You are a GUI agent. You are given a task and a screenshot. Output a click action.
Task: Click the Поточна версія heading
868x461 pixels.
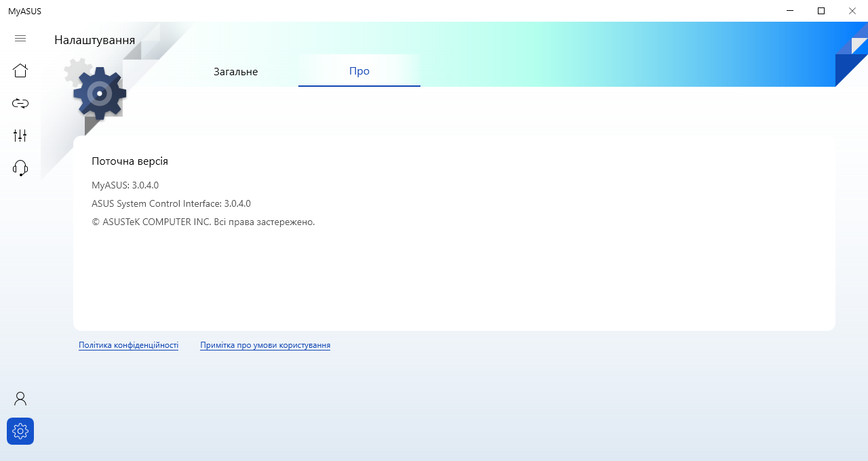pyautogui.click(x=130, y=161)
